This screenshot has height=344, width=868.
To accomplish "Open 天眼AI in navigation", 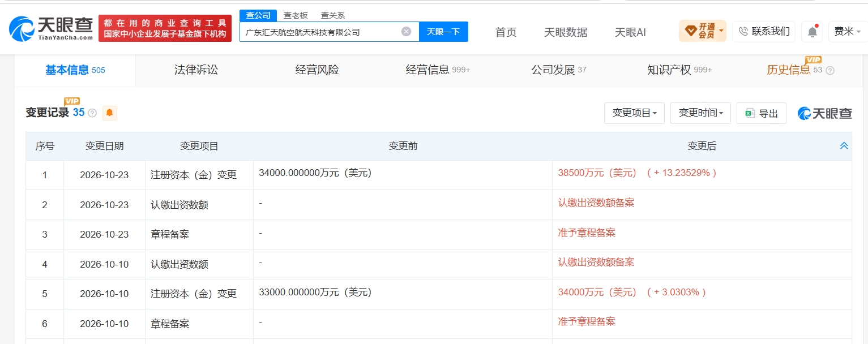I will coord(630,32).
